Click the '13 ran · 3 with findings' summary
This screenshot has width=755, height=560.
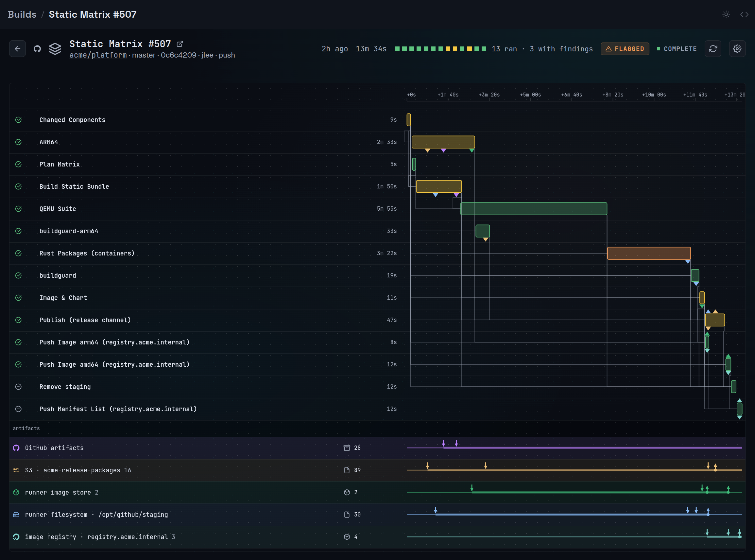[542, 49]
